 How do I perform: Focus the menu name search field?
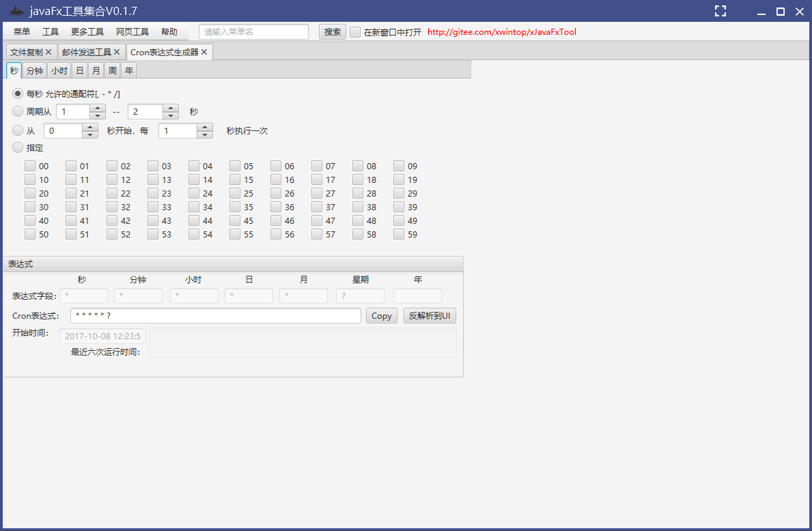pos(254,32)
